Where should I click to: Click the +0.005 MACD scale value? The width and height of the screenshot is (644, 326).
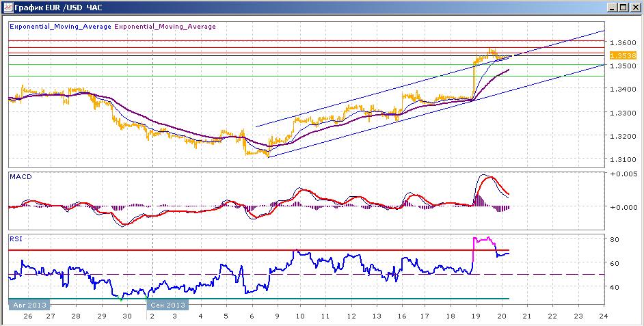coord(623,174)
